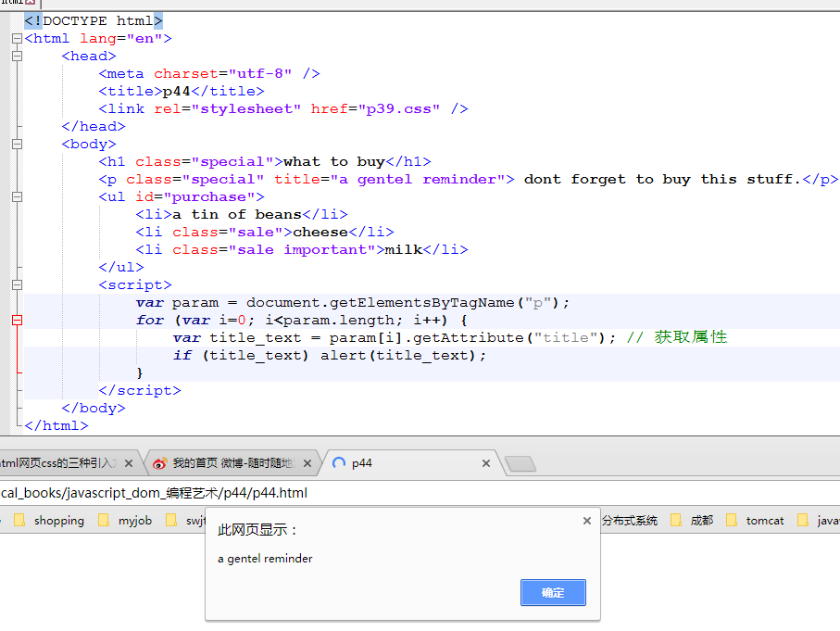840x631 pixels.
Task: Click the 确定 button in alert dialog
Action: (x=553, y=592)
